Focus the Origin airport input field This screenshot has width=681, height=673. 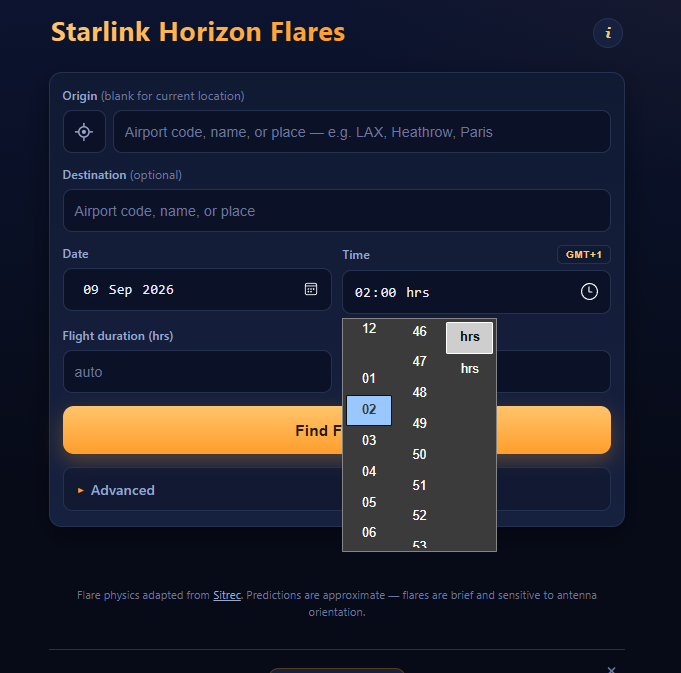pyautogui.click(x=362, y=132)
